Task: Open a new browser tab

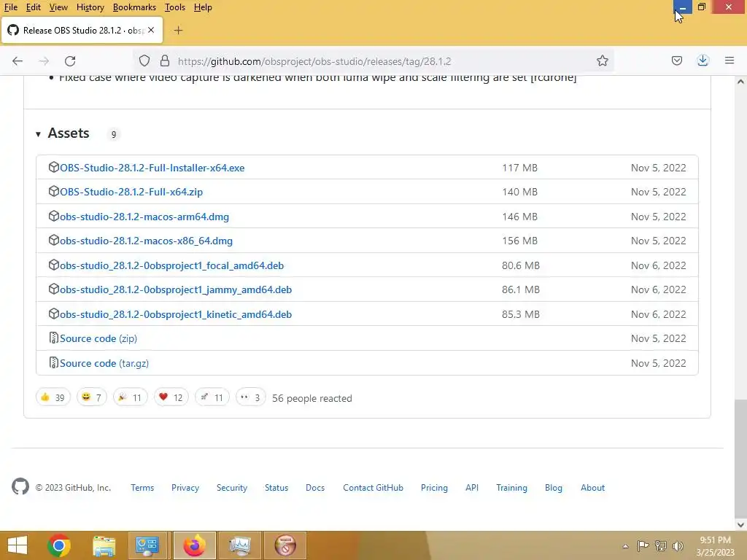Action: tap(178, 31)
